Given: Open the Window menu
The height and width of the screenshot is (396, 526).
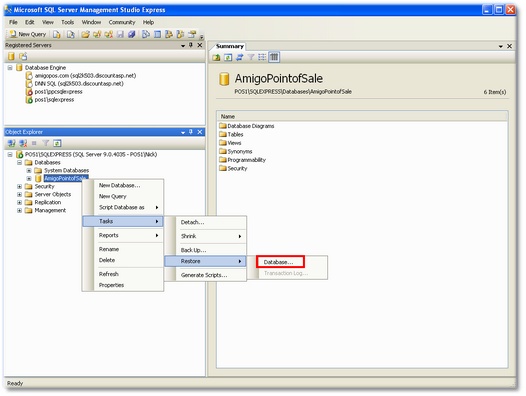Looking at the screenshot, I should coord(91,22).
